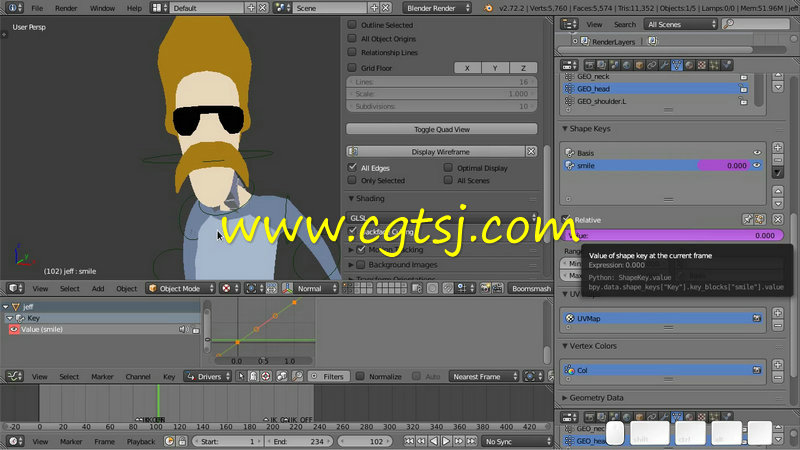Viewport: 800px width, 450px height.
Task: Toggle visibility eye of smile shape key
Action: coord(757,165)
